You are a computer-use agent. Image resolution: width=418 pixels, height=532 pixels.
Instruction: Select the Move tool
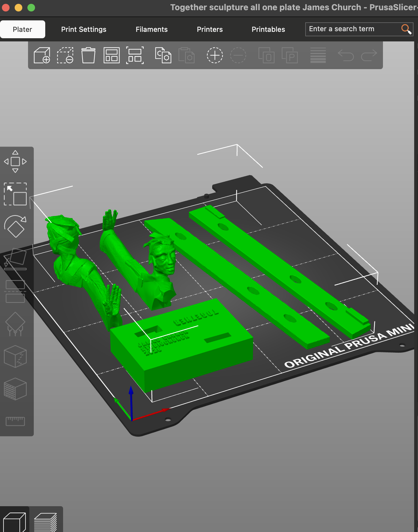(15, 162)
